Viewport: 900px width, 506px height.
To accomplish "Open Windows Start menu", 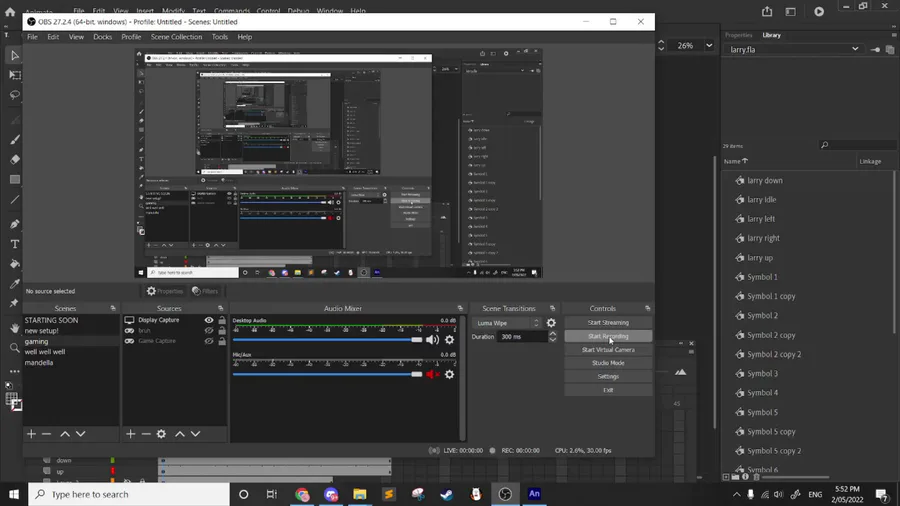I will (x=14, y=494).
